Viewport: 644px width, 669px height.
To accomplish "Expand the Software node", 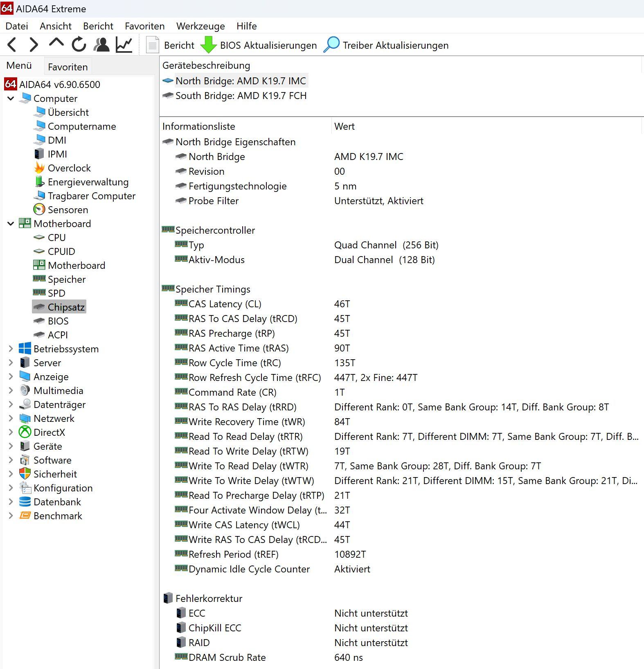I will [x=11, y=460].
